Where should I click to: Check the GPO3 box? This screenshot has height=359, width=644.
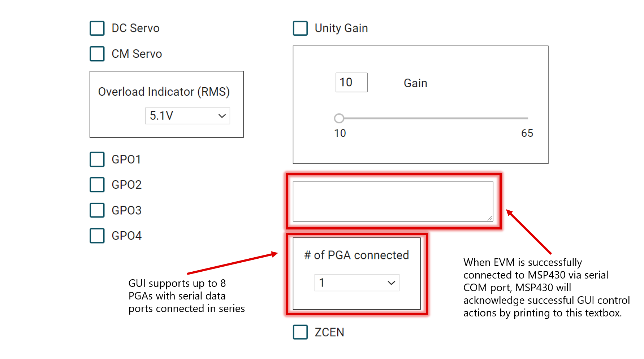coord(97,210)
